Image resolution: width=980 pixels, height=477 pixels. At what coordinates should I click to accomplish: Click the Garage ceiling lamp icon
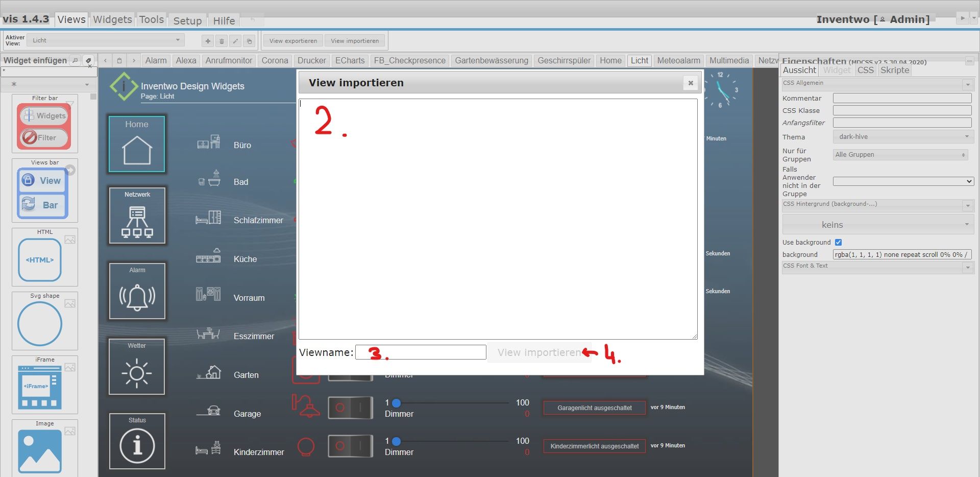coord(306,407)
